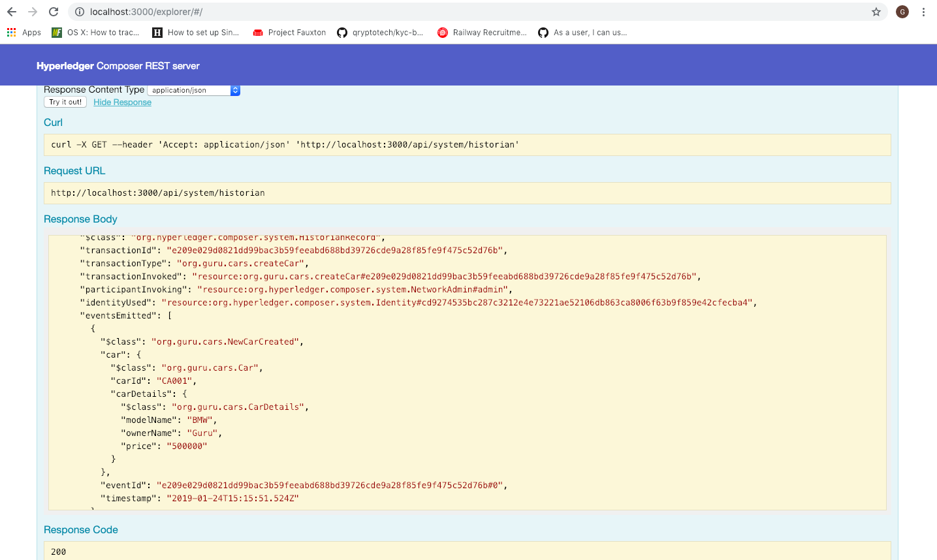Click the "participantInvoking" NetworkAdmin#admin line
The image size is (937, 560).
click(x=296, y=290)
